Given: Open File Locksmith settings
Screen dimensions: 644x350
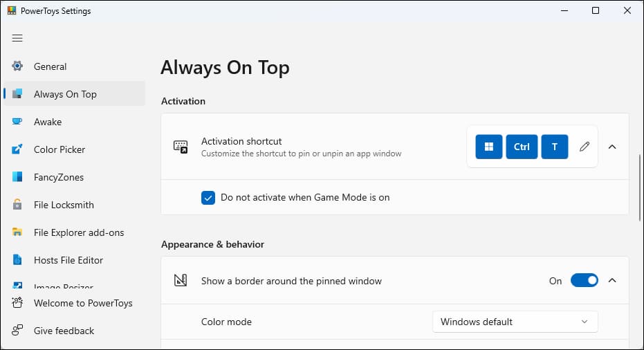Looking at the screenshot, I should [74, 205].
